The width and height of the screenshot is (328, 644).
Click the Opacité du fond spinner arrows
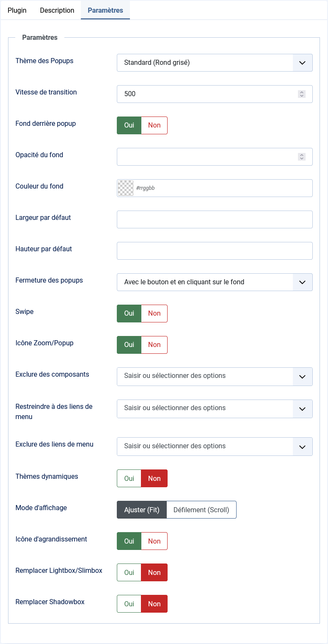302,157
